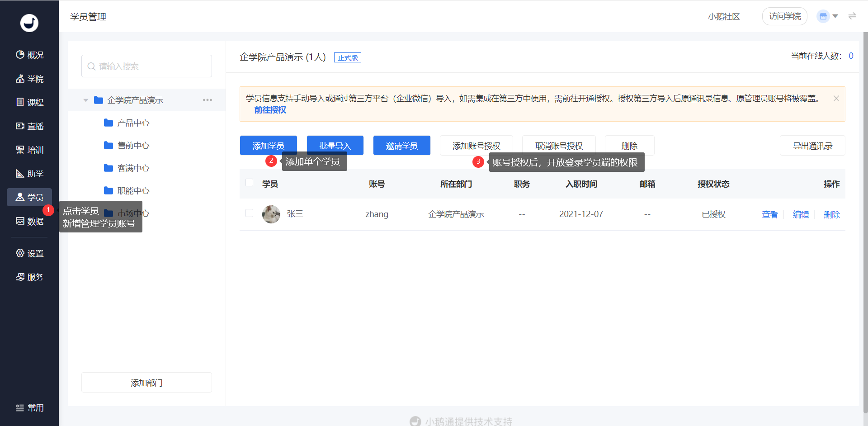Click the 导出通讯录 button
This screenshot has height=426, width=868.
pos(812,146)
